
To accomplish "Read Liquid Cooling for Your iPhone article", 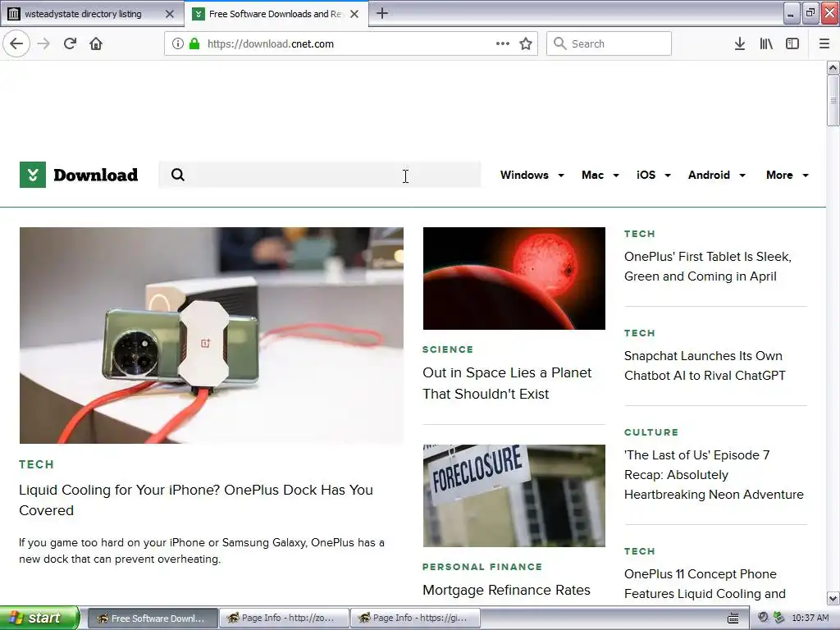I will point(196,500).
